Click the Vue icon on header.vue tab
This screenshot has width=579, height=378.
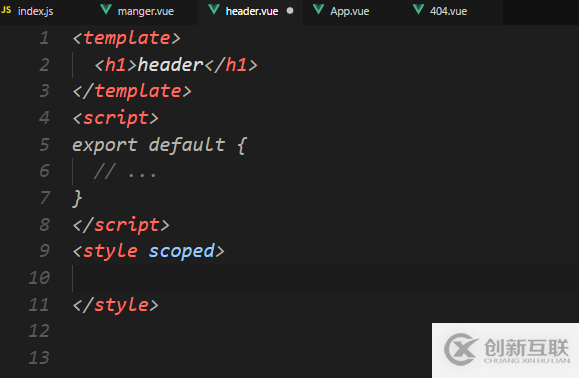click(x=214, y=9)
